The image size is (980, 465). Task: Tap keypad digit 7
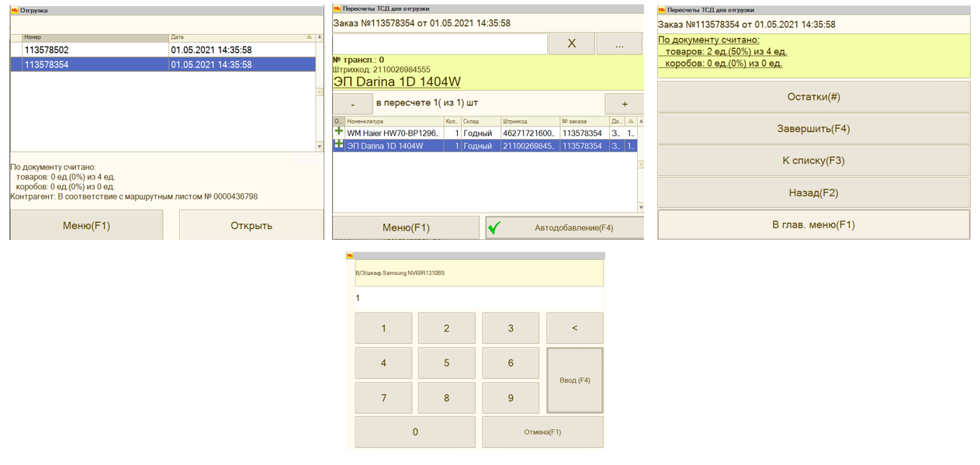tap(383, 398)
